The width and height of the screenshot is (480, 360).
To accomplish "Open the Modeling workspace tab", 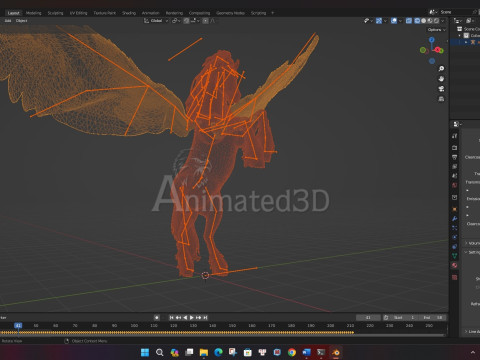I will click(x=33, y=13).
